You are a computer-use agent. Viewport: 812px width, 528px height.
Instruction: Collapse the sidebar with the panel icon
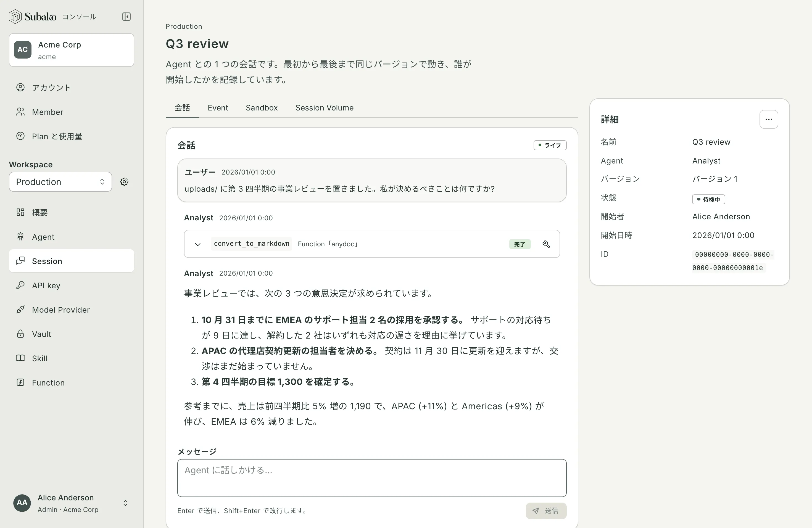tap(126, 16)
